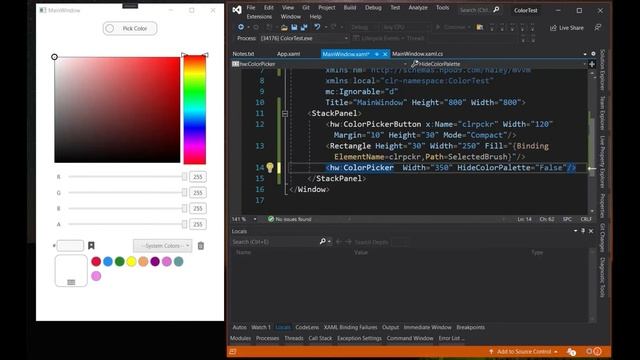Screen dimensions: 640x360
Task: Select the red palette swatch
Action: click(x=96, y=261)
